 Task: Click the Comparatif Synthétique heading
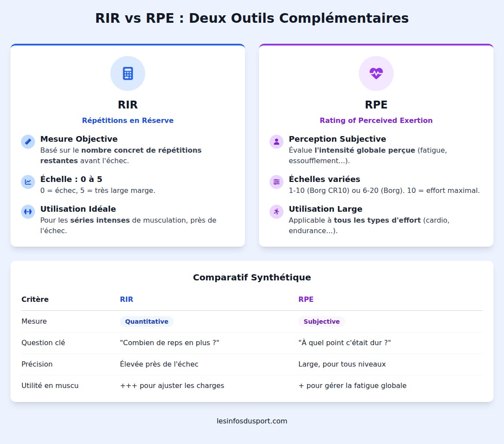click(x=252, y=277)
